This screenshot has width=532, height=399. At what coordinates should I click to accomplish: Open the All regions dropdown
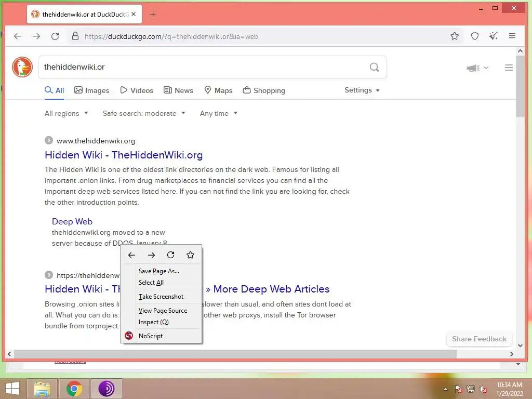coord(66,113)
